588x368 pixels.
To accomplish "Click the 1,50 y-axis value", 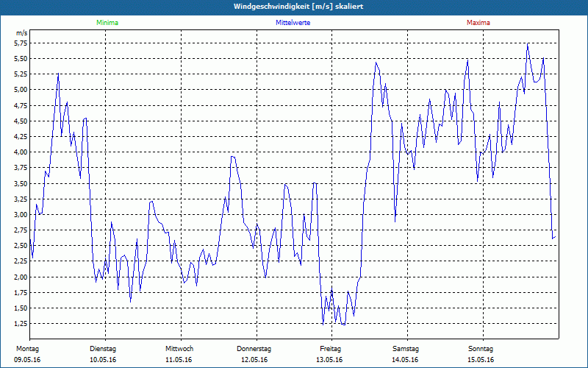I will pos(21,308).
